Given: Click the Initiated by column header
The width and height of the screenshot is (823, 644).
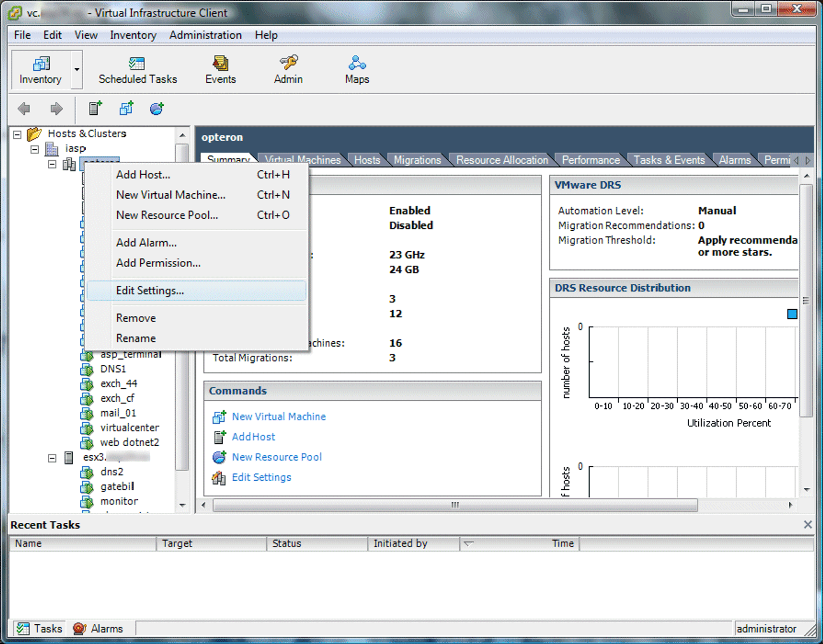Looking at the screenshot, I should point(413,544).
